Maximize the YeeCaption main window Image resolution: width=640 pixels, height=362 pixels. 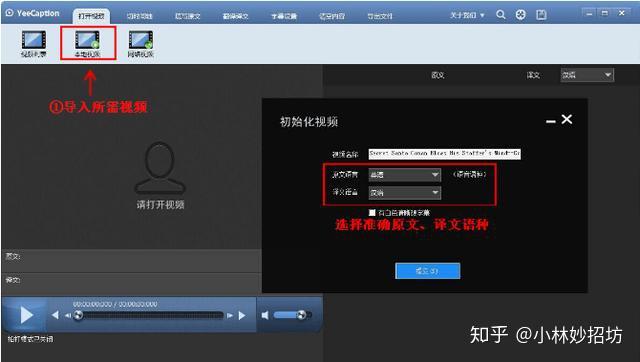coord(605,13)
